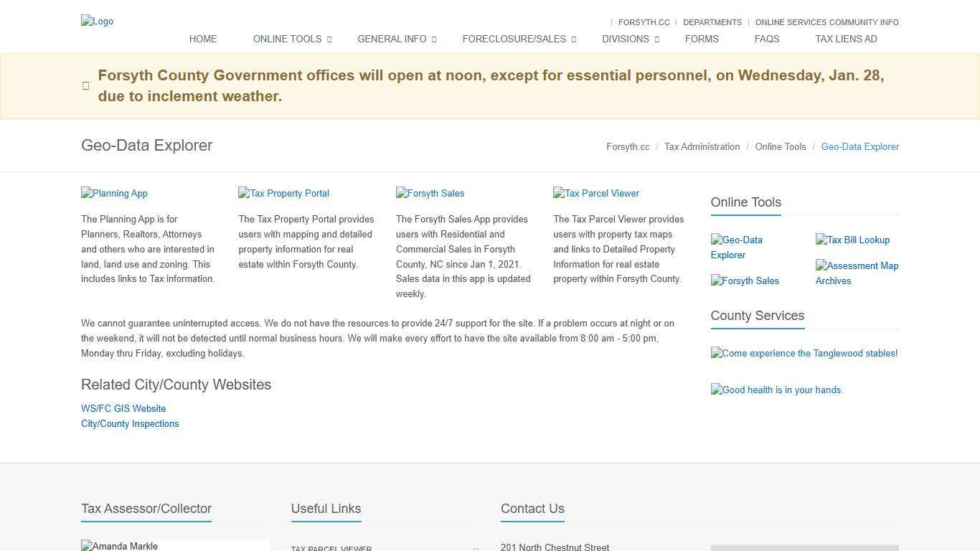Open Assessment Map Archives

click(x=857, y=273)
